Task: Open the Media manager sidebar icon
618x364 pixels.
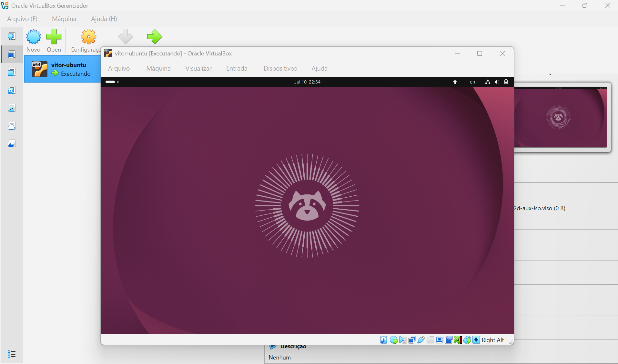Action: 11,90
